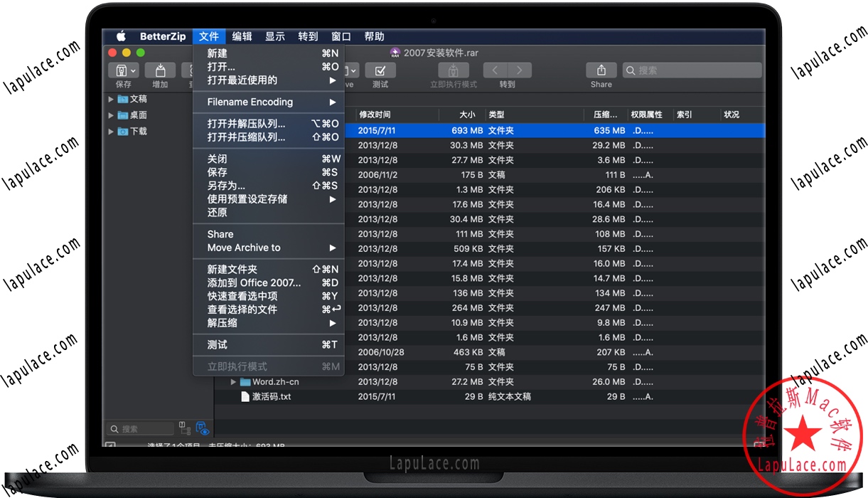The image size is (868, 498).
Task: Click the 文稿 folder icon in sidebar
Action: coord(123,100)
